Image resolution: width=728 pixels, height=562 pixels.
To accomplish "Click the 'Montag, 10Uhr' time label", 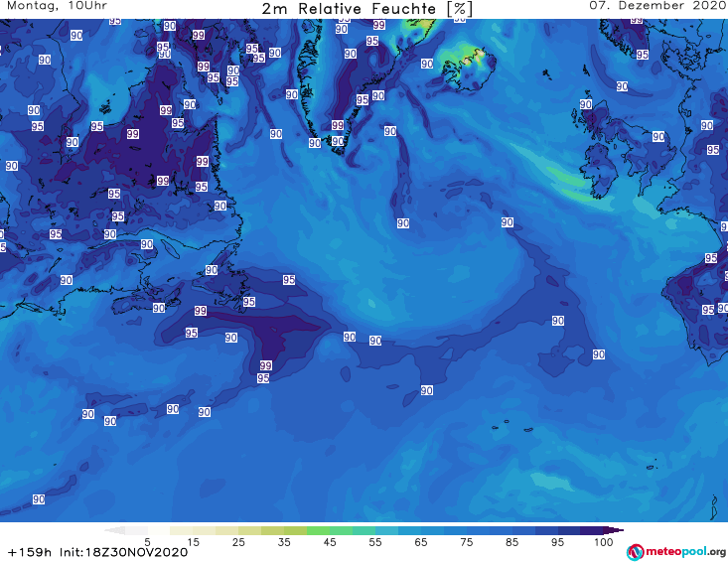I will point(57,6).
